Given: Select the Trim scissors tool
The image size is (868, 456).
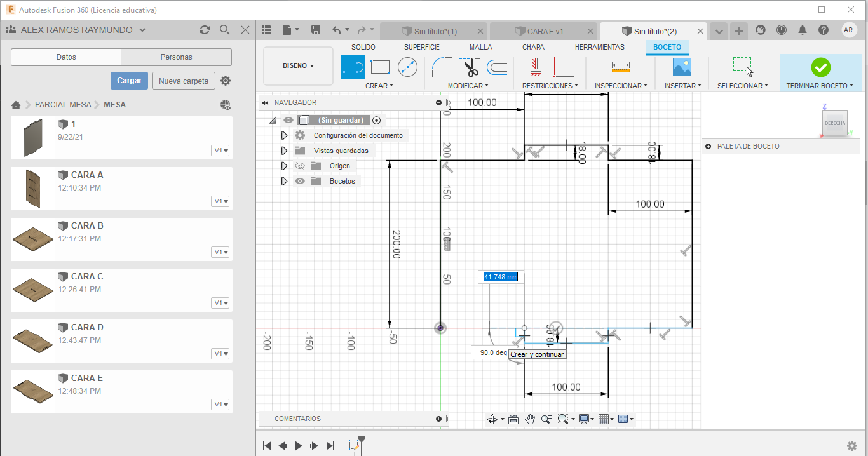Looking at the screenshot, I should pos(471,67).
